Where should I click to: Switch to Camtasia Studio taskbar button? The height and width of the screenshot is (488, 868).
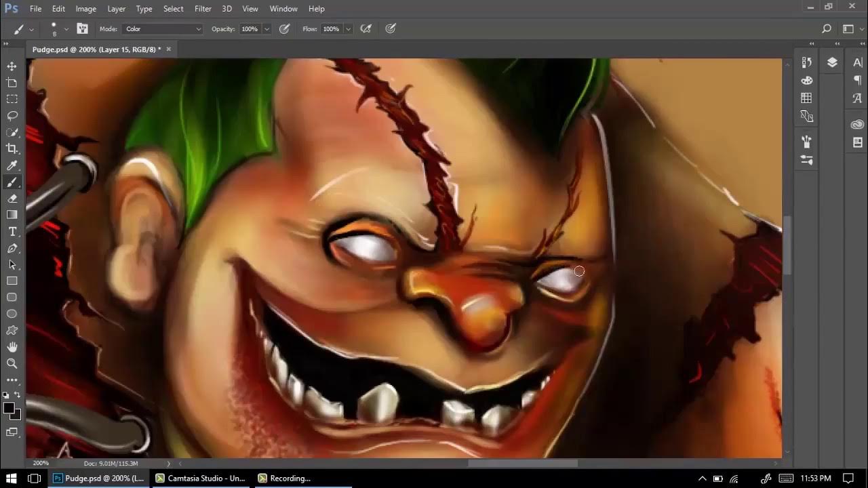pos(200,478)
